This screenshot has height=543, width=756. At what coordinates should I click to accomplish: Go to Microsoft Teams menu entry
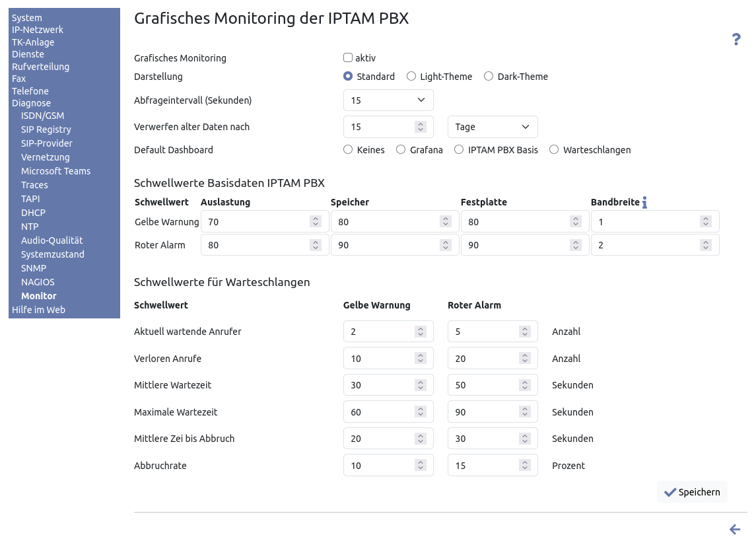click(x=55, y=171)
